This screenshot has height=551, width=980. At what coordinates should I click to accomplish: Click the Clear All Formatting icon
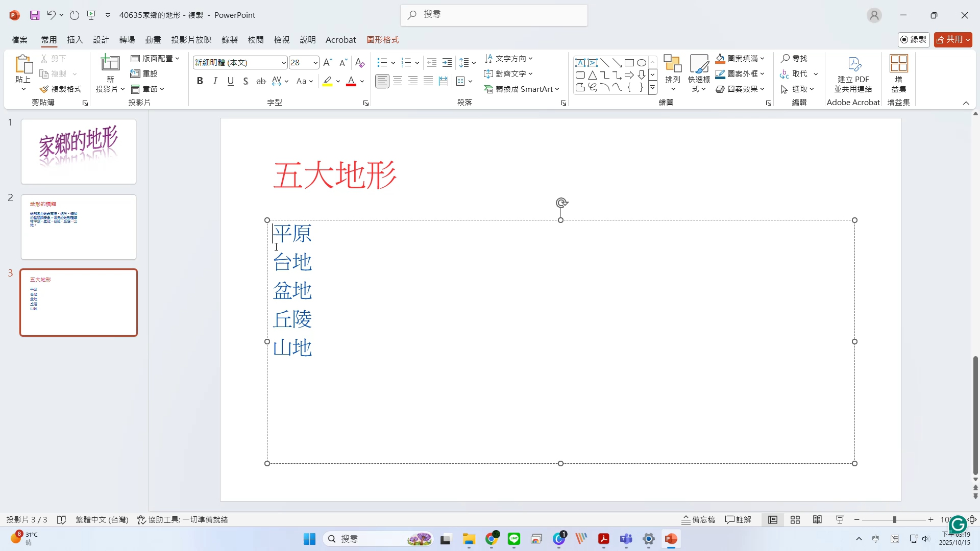[360, 62]
